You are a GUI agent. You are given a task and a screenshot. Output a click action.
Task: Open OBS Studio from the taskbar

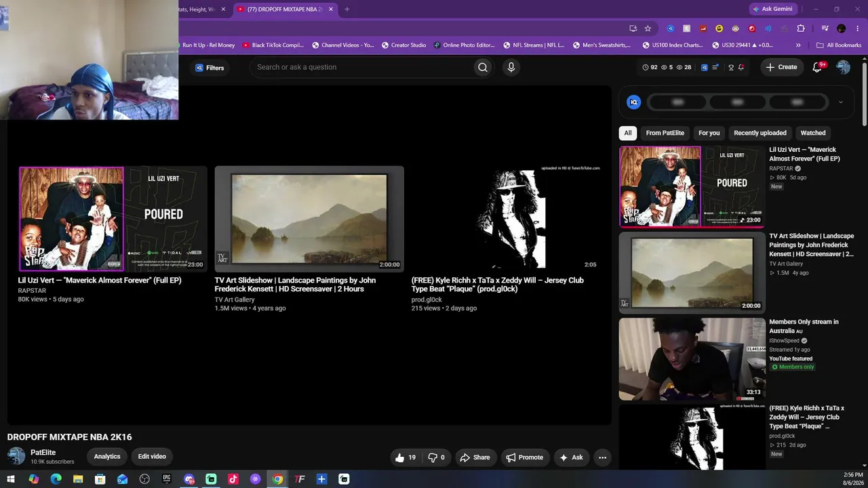(144, 479)
